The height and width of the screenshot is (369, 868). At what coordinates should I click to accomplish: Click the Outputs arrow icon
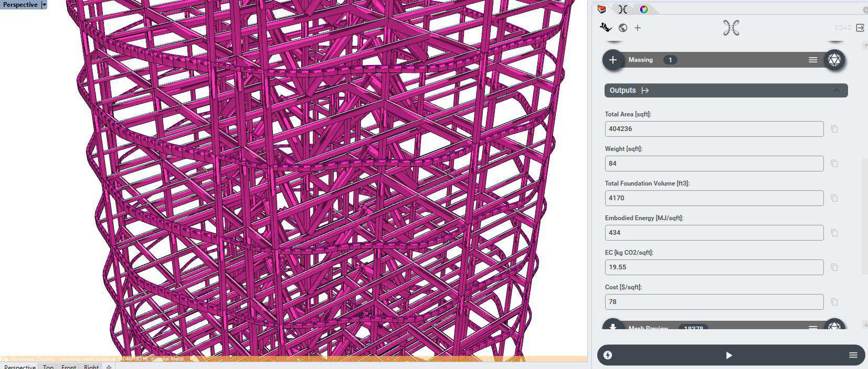[645, 91]
